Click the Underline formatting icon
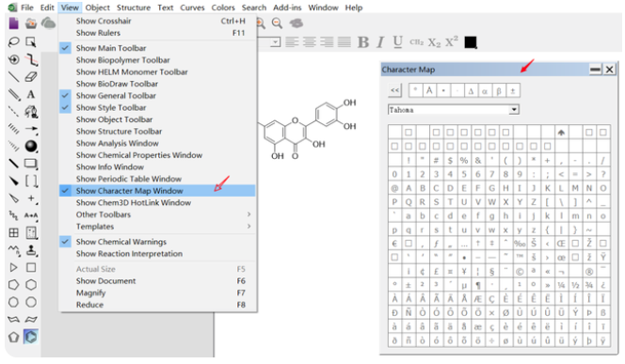This screenshot has height=364, width=625. pos(397,41)
